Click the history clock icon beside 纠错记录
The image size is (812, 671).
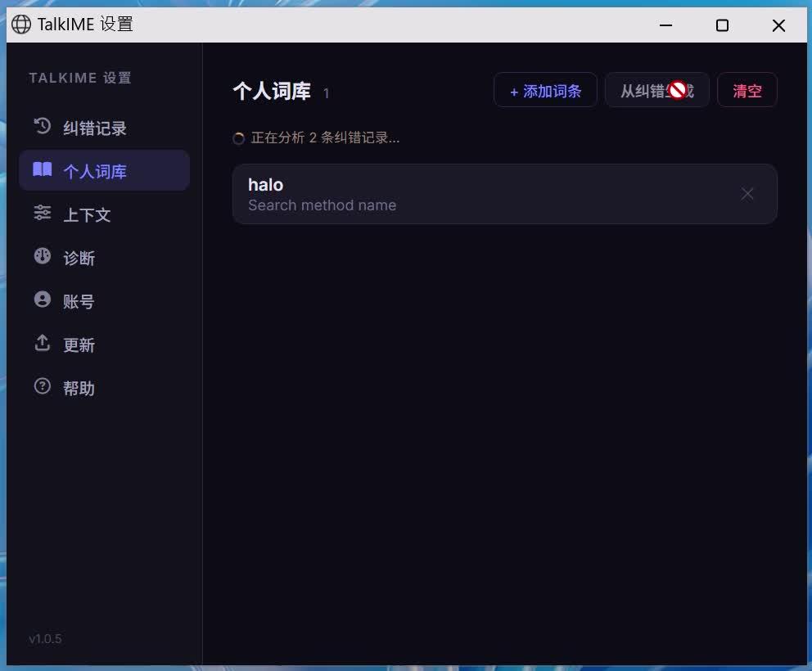click(x=42, y=126)
